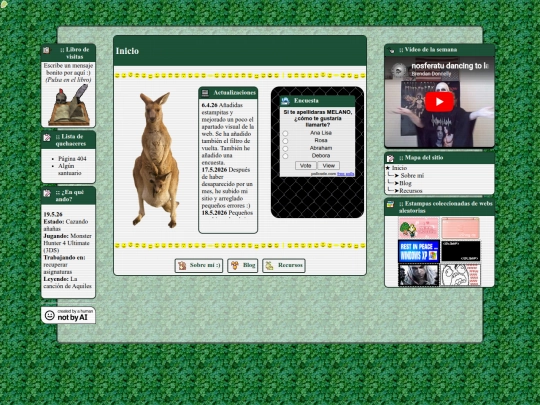
Task: Click the guestbook quill and skull image
Action: click(x=69, y=105)
